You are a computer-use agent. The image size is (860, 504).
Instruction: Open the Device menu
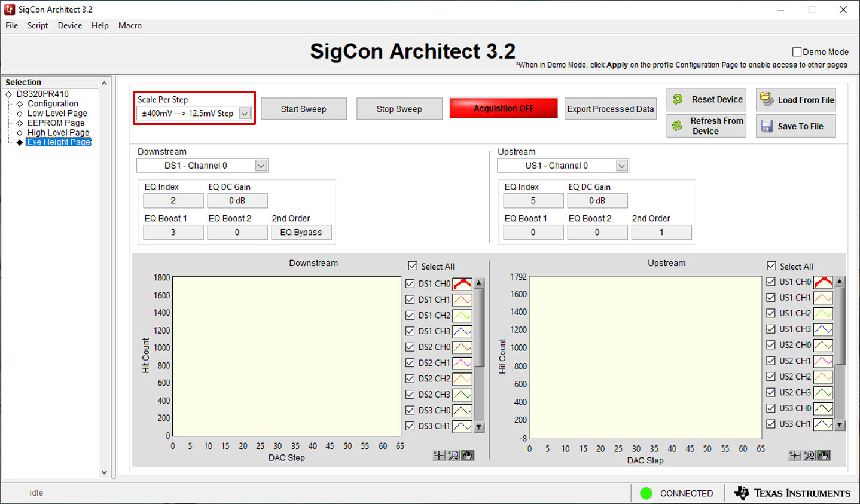70,25
